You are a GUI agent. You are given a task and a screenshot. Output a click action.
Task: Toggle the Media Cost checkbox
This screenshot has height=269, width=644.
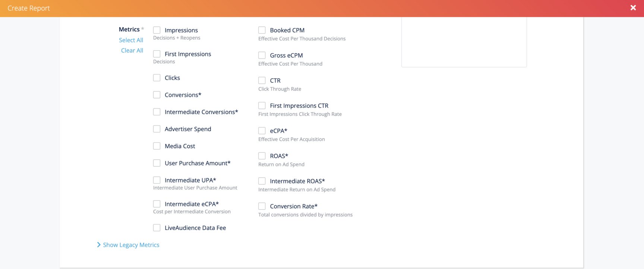157,146
